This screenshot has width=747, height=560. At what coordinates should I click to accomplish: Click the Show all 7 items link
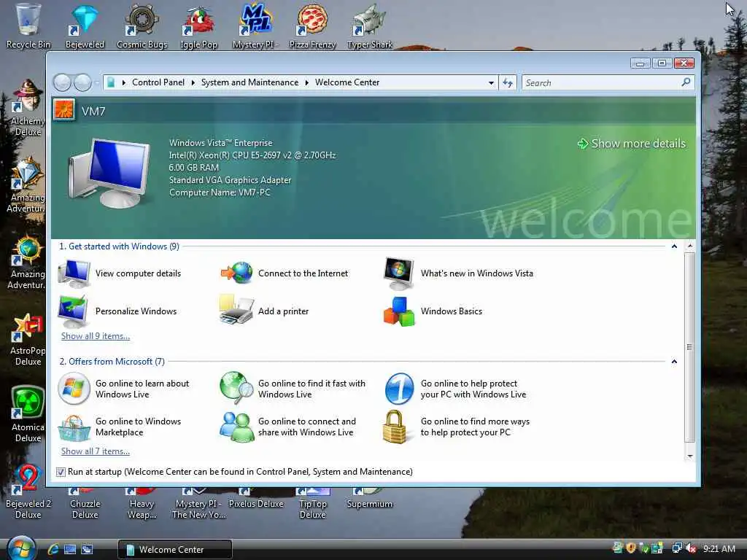click(96, 451)
